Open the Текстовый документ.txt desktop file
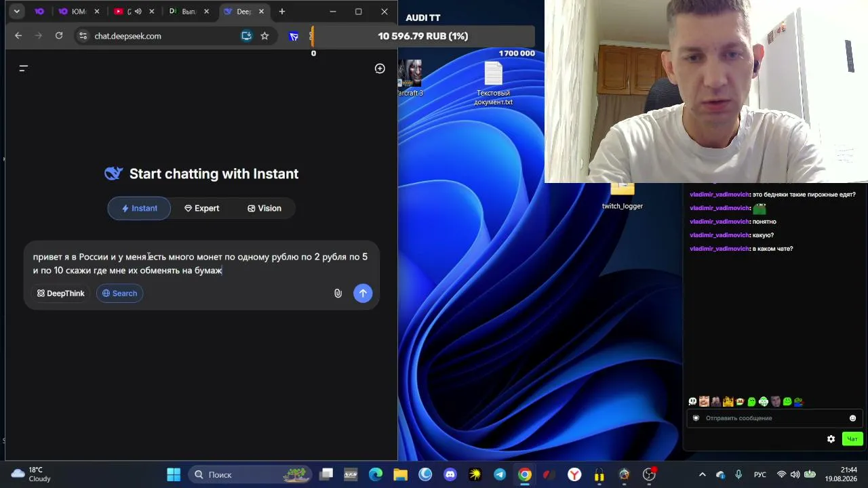The width and height of the screenshot is (868, 488). coord(493,84)
